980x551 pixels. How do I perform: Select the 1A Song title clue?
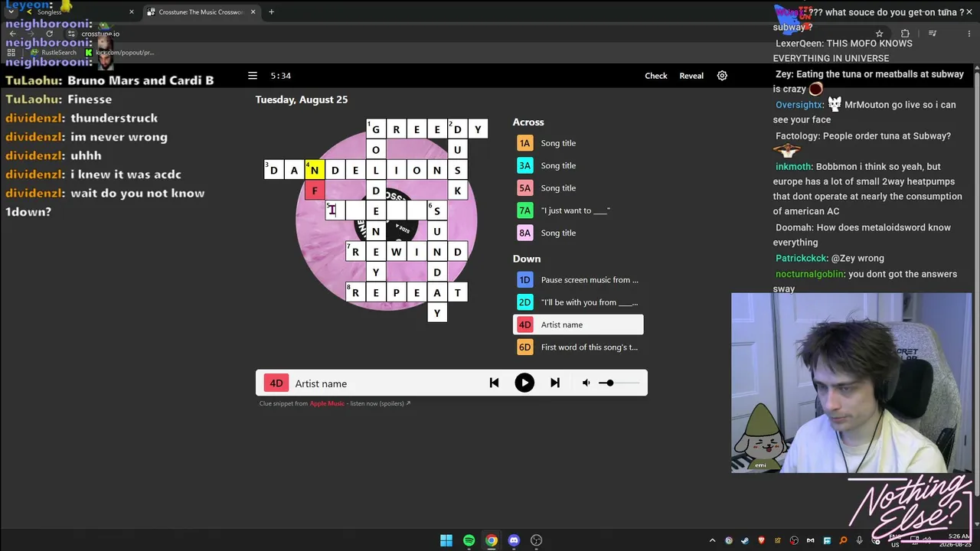[578, 143]
